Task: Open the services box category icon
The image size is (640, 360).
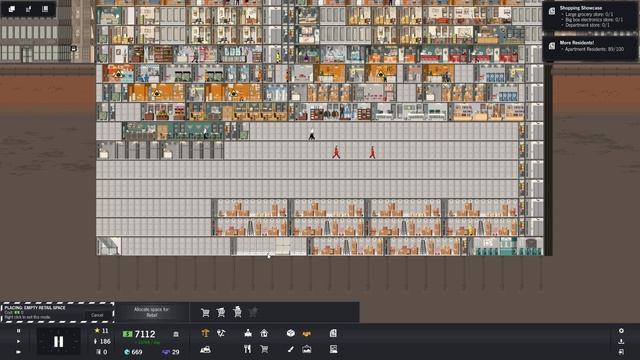Action: 291,333
